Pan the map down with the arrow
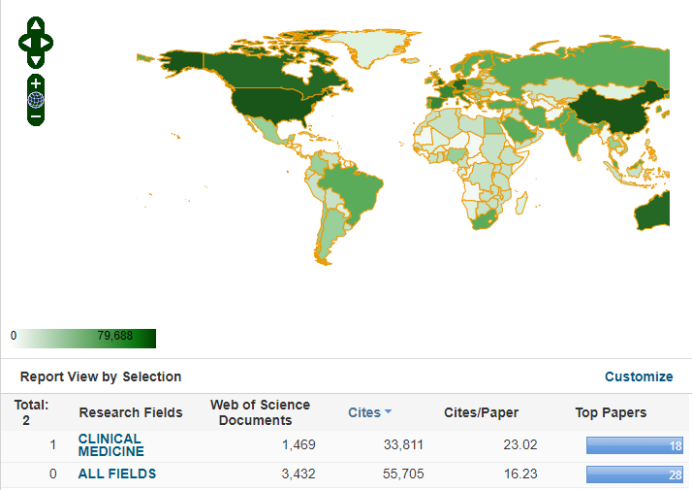Screen dimensions: 693x490 [x=36, y=61]
